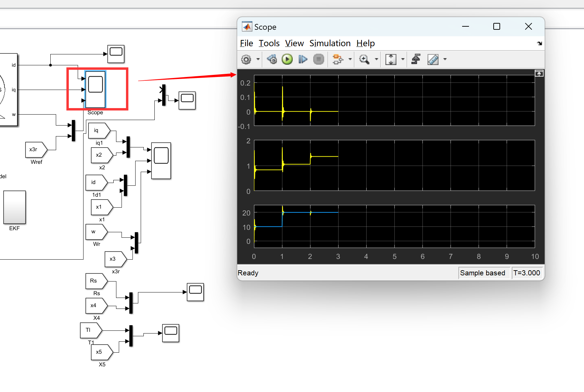Click the EKF block name label

click(14, 228)
